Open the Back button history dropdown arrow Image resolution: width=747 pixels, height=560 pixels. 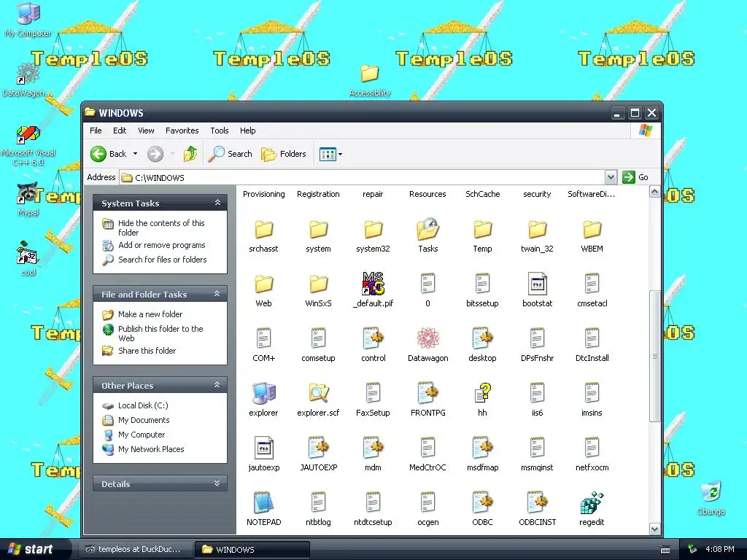(x=135, y=154)
